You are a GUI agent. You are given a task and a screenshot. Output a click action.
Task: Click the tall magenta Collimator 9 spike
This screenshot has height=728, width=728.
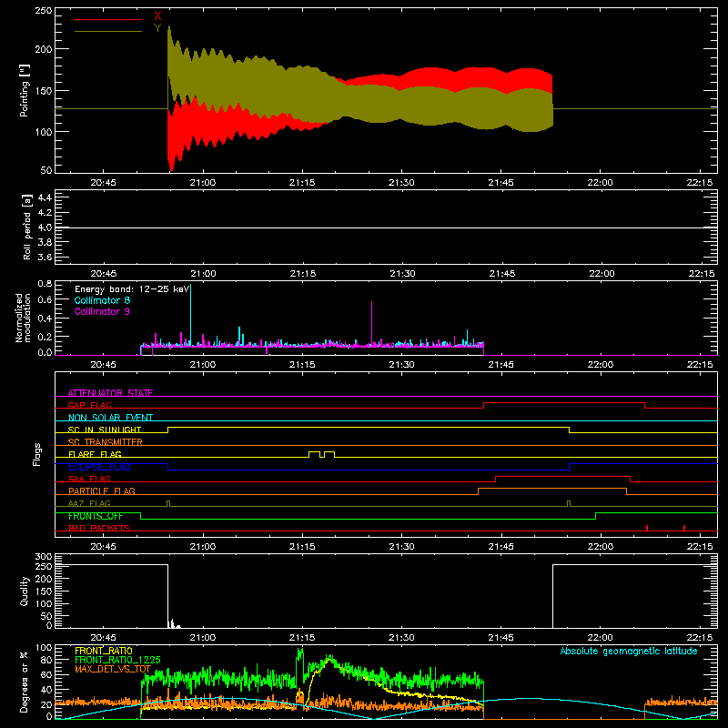click(371, 324)
